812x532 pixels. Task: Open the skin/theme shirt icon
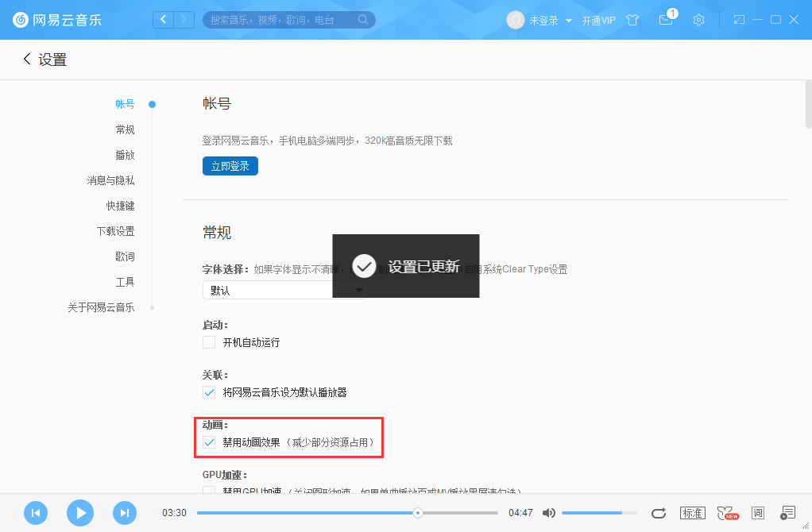coord(632,20)
